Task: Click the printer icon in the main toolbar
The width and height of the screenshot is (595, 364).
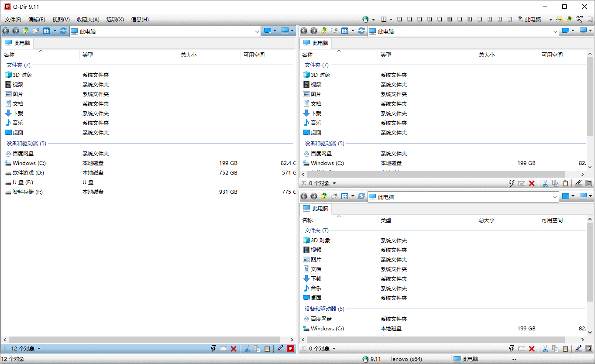Action: pyautogui.click(x=559, y=19)
